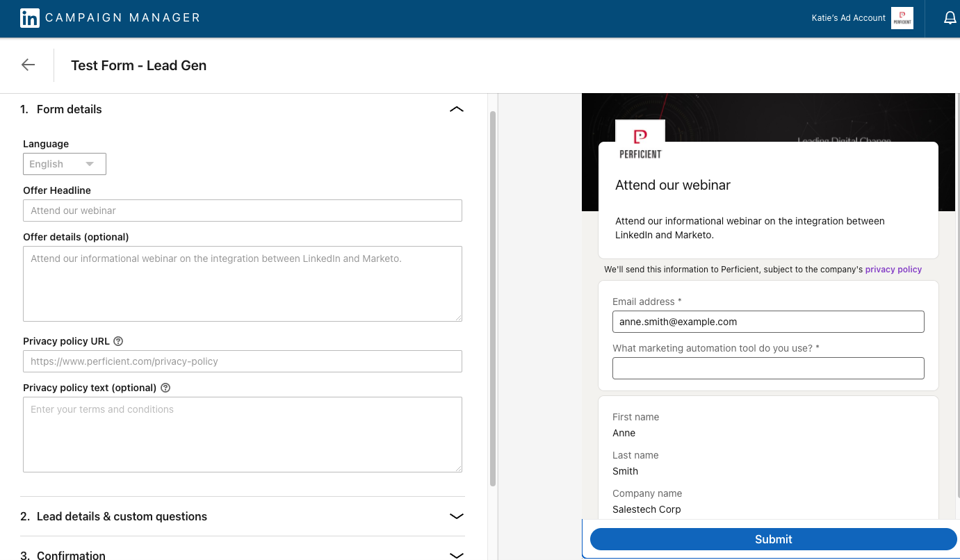960x560 pixels.
Task: Click the Submit button in the preview
Action: (773, 539)
